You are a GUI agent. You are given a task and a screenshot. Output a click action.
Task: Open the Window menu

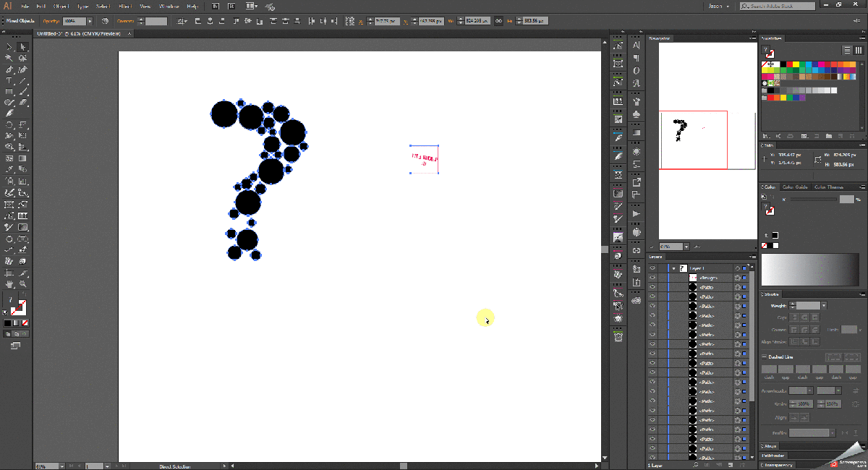point(169,6)
